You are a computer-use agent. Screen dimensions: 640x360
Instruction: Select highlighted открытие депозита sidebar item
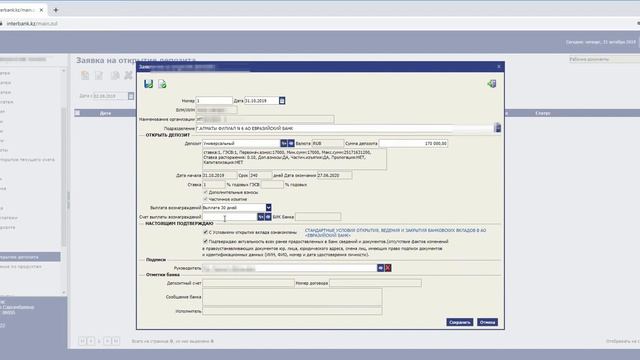[x=30, y=257]
